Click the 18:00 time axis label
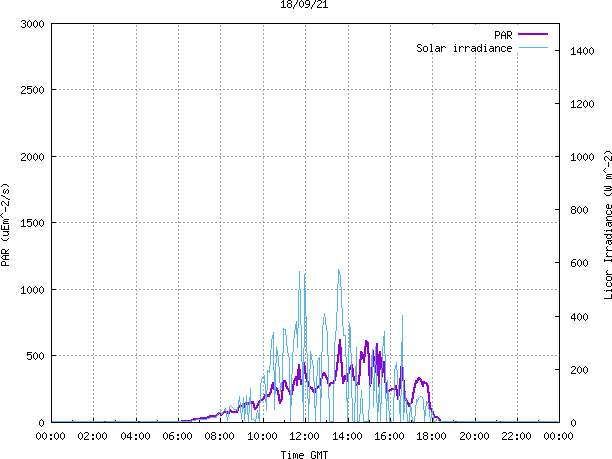The image size is (612, 459). tap(431, 436)
